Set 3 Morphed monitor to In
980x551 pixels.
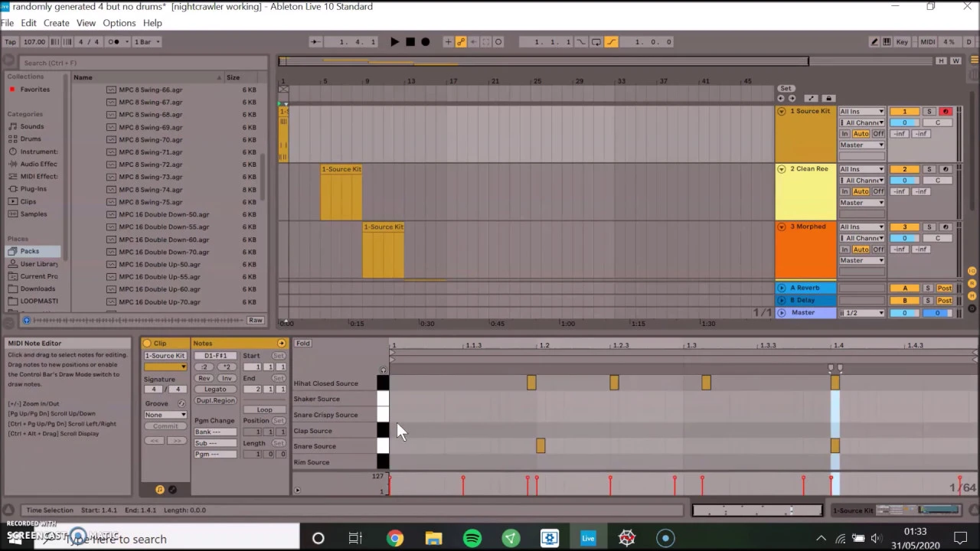tap(845, 249)
